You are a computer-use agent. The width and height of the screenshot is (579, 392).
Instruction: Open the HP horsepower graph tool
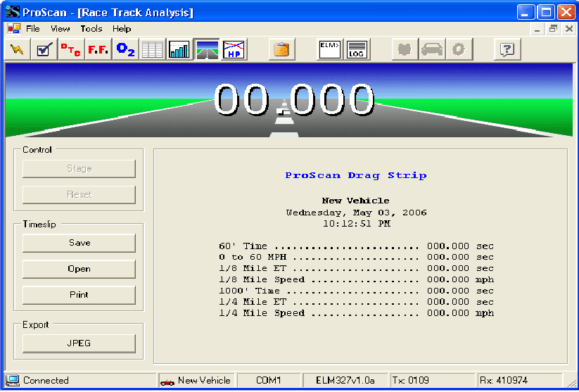(x=233, y=50)
